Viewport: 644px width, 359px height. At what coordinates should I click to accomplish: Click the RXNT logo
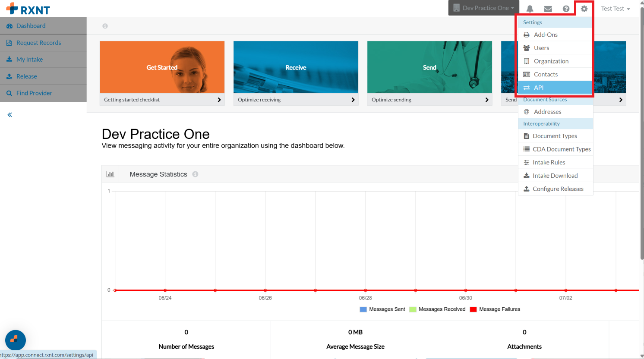[x=28, y=9]
